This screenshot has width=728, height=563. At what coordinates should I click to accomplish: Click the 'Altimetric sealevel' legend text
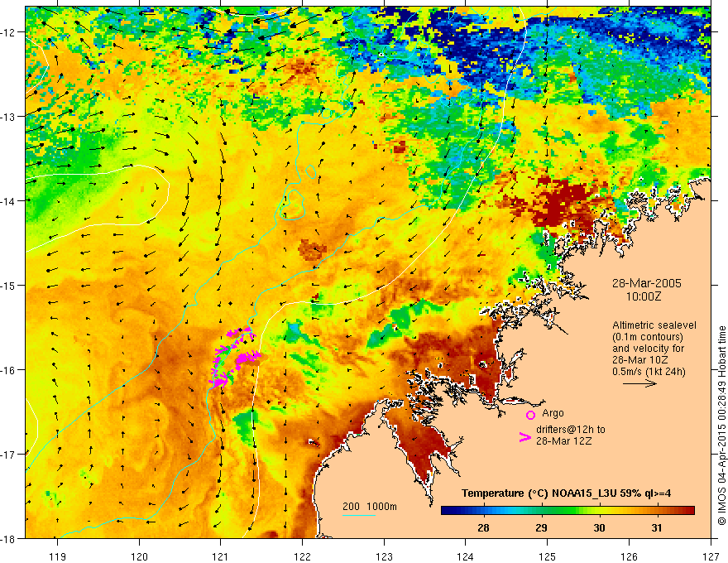pos(654,325)
